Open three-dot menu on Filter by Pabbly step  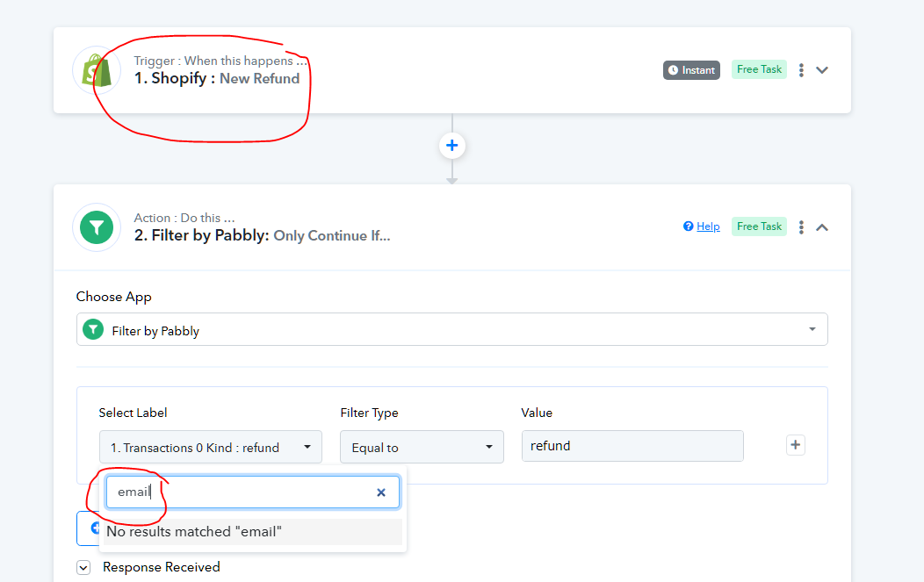801,227
